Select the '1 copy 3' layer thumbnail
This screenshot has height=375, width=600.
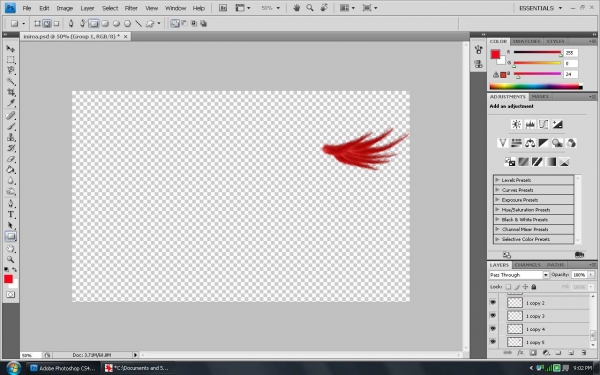[x=515, y=316]
